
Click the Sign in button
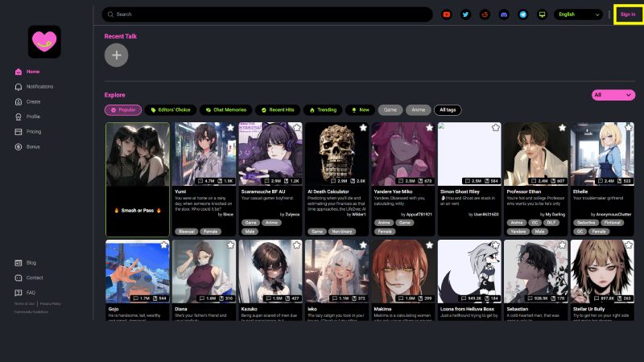click(x=628, y=14)
